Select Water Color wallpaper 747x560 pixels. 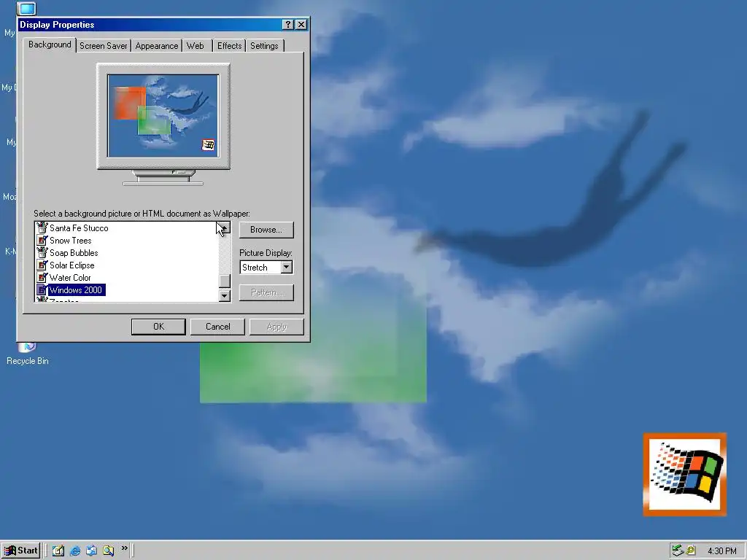(70, 278)
